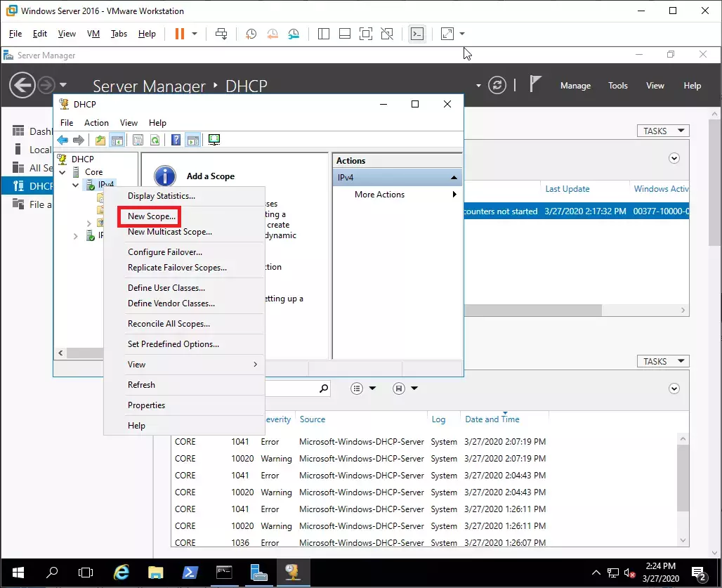Open the DHCP console Action menu
722x588 pixels.
pos(96,123)
